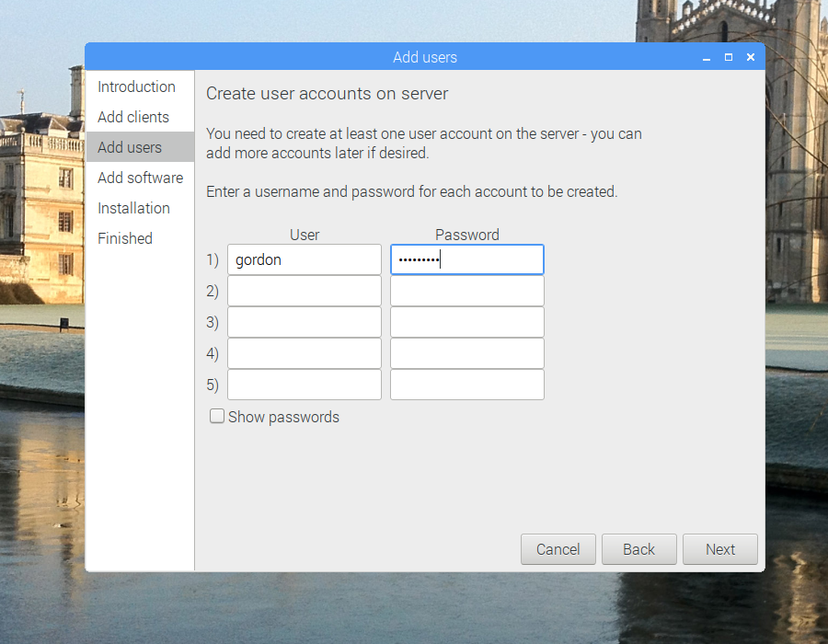Viewport: 828px width, 644px height.
Task: Click the maximize icon on the title bar
Action: pyautogui.click(x=728, y=56)
